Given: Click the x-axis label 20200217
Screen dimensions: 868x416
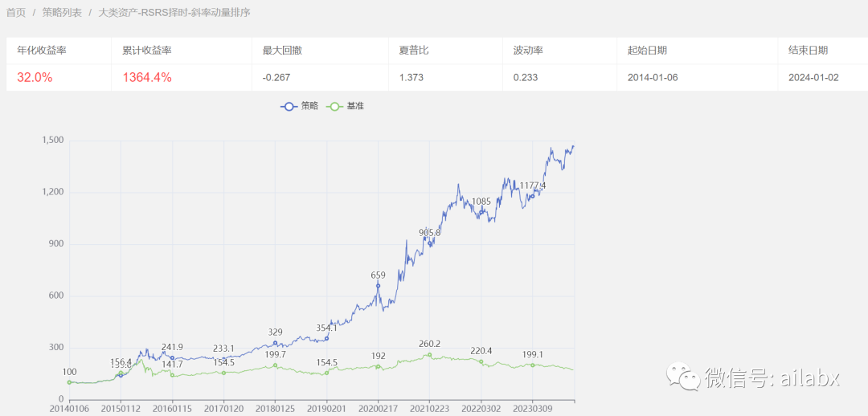Looking at the screenshot, I should [378, 410].
